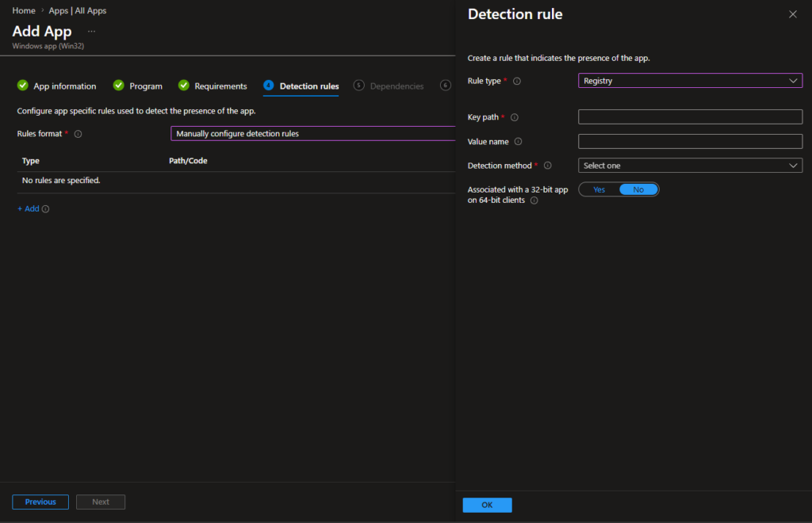Go to the App information tab
This screenshot has height=523, width=812.
[x=65, y=86]
